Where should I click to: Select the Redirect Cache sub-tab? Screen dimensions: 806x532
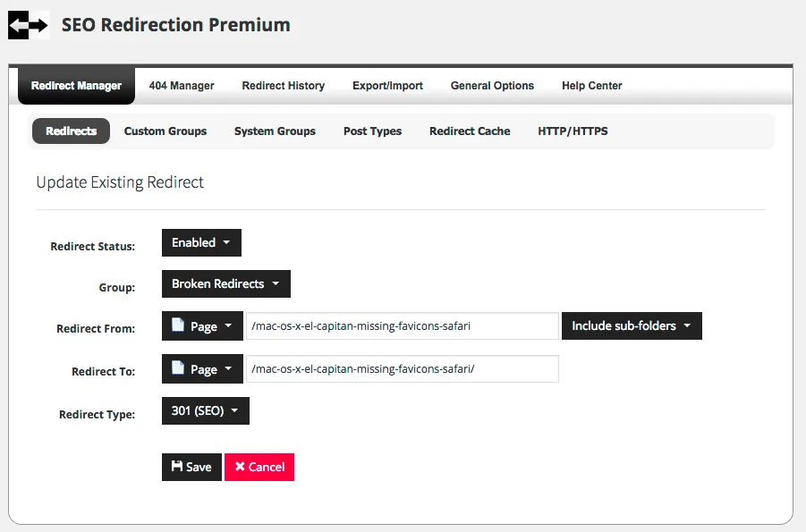tap(470, 131)
